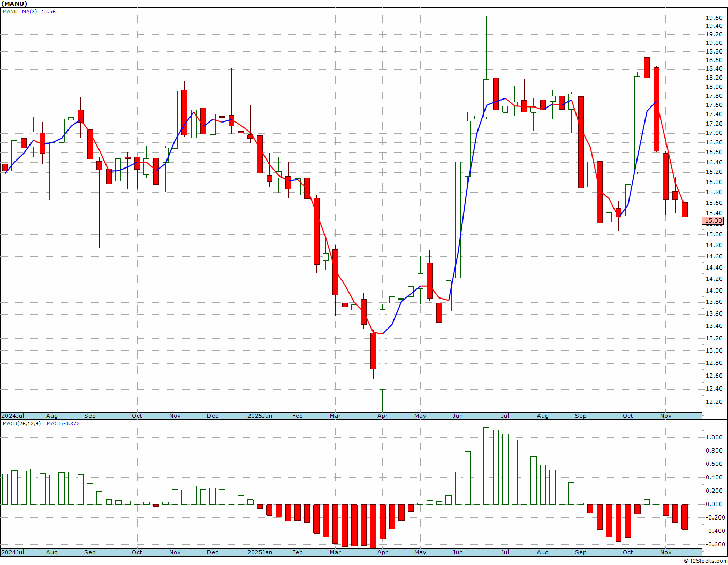Viewport: 728px width, 565px height.
Task: Select Apr on the price chart time axis
Action: click(x=382, y=416)
